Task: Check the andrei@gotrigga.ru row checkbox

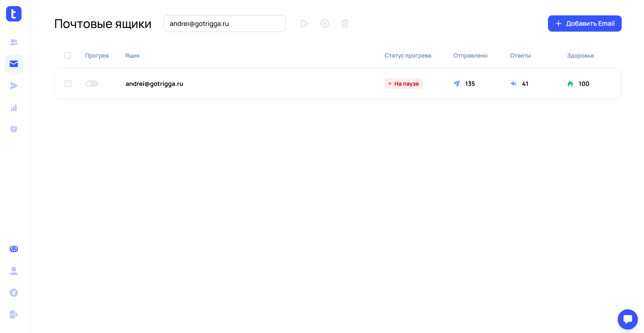Action: (68, 84)
